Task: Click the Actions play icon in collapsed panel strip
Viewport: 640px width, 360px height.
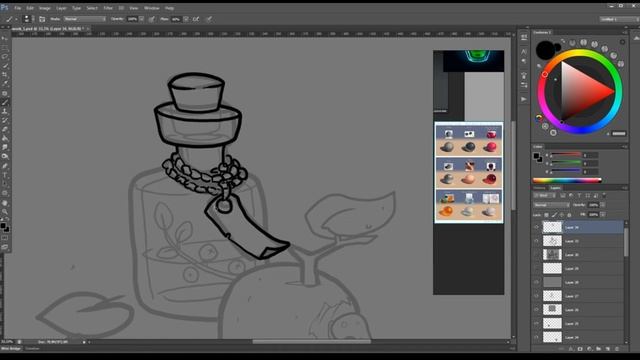Action: pyautogui.click(x=524, y=99)
